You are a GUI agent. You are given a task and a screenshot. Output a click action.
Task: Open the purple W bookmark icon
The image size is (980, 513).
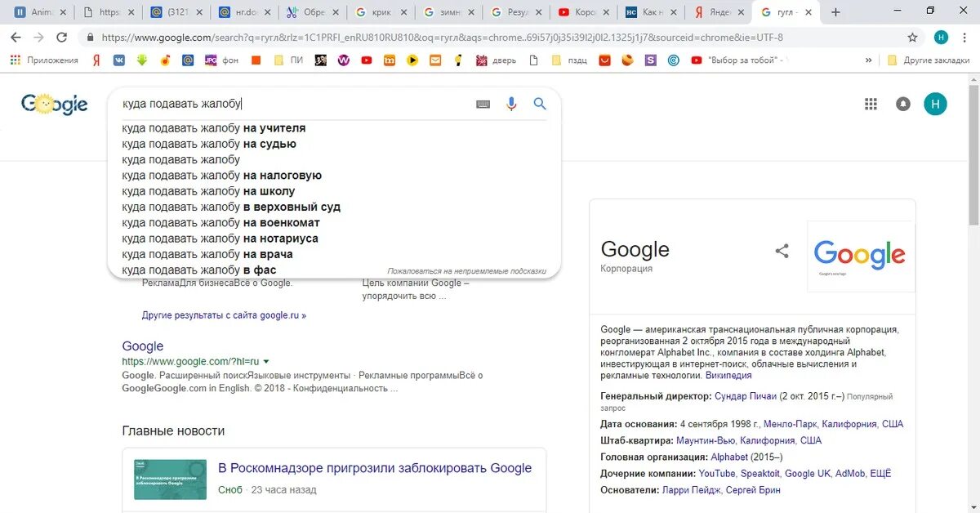pyautogui.click(x=344, y=60)
